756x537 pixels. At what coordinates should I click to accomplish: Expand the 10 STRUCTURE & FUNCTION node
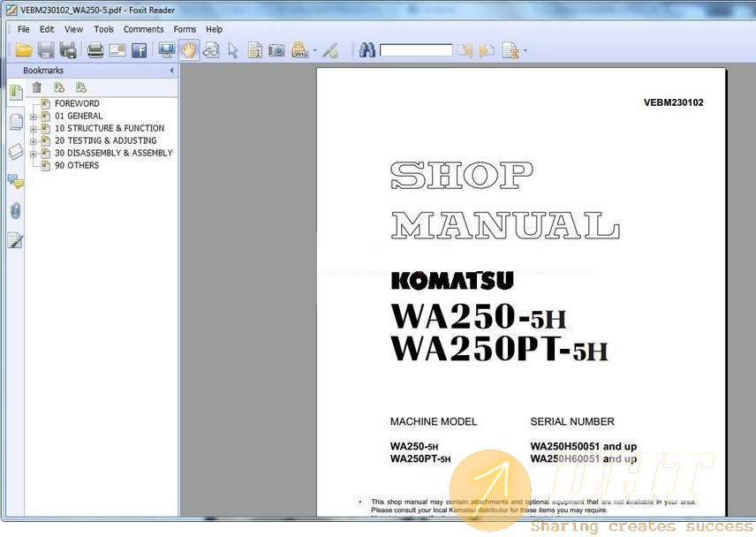point(33,129)
